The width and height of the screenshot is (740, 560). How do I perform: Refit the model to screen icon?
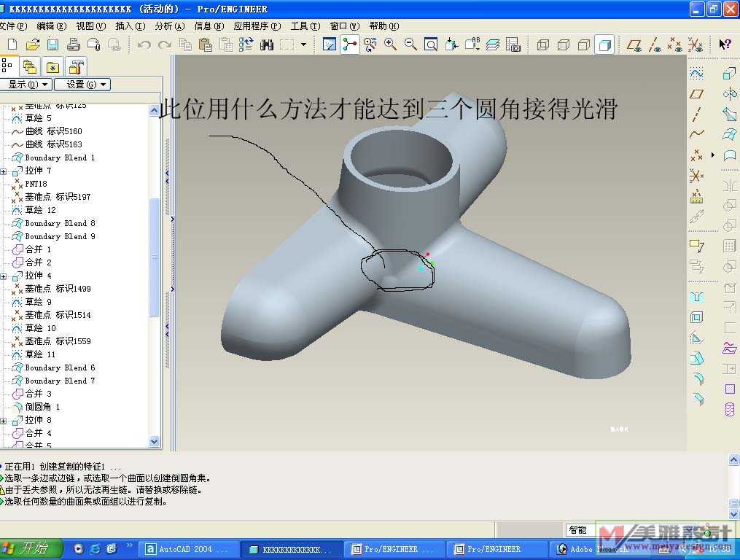coord(430,44)
